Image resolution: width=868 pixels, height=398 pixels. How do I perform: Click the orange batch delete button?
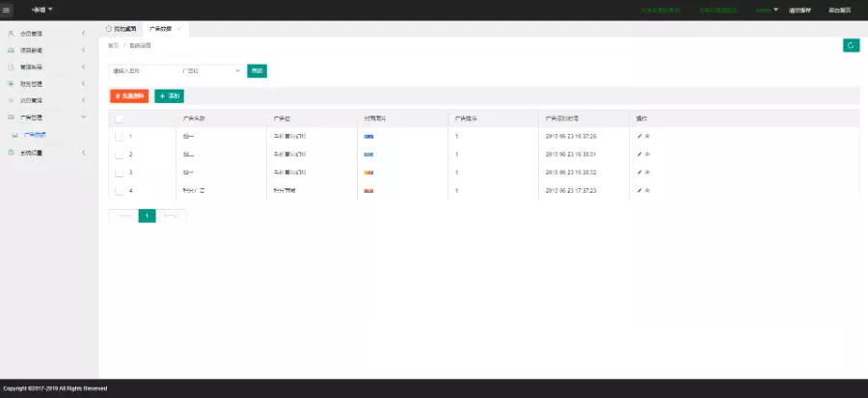pyautogui.click(x=129, y=96)
